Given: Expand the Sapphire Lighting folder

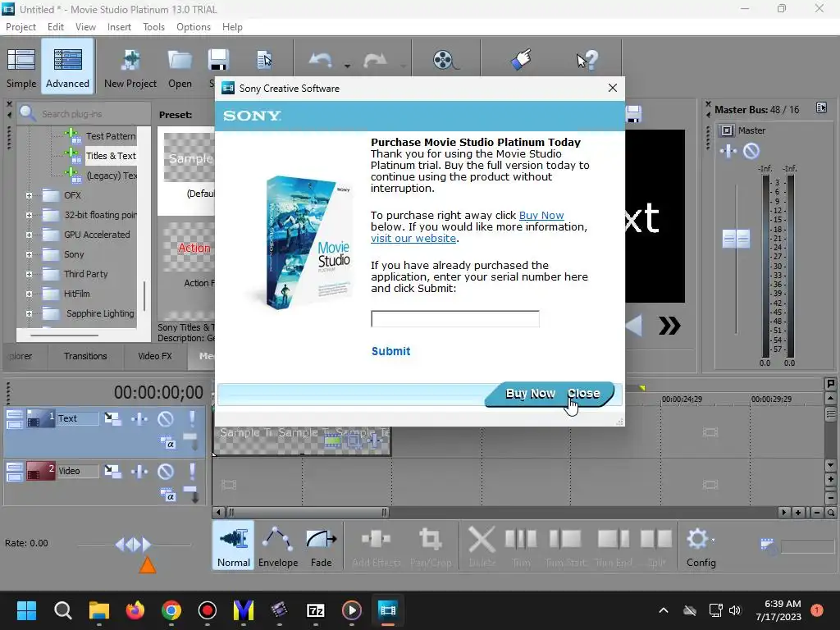Looking at the screenshot, I should pyautogui.click(x=29, y=313).
